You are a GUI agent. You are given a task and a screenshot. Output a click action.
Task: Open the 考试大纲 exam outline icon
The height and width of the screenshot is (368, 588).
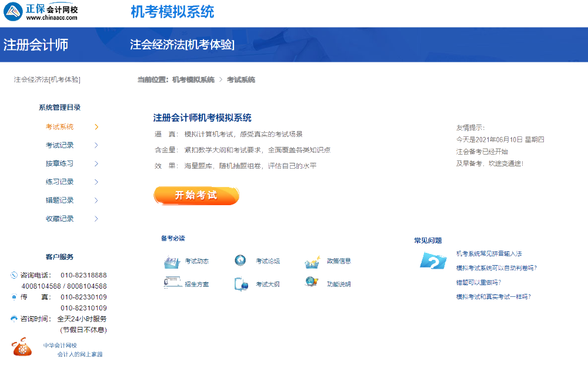(241, 283)
